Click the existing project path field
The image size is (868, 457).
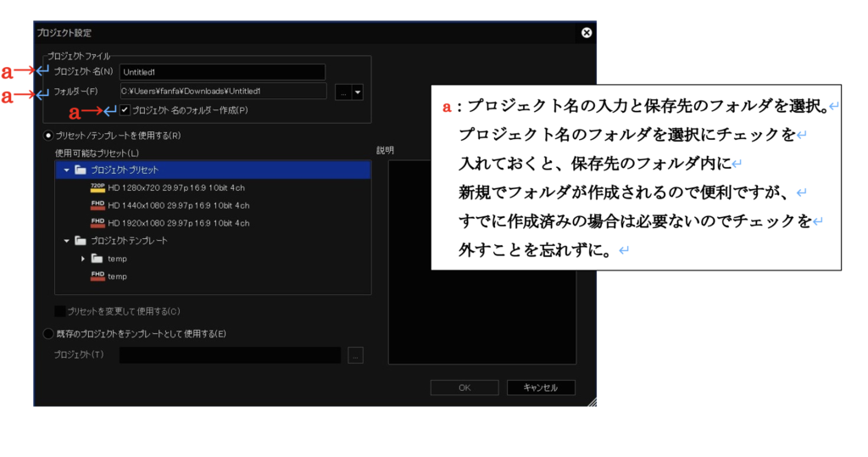(x=230, y=355)
